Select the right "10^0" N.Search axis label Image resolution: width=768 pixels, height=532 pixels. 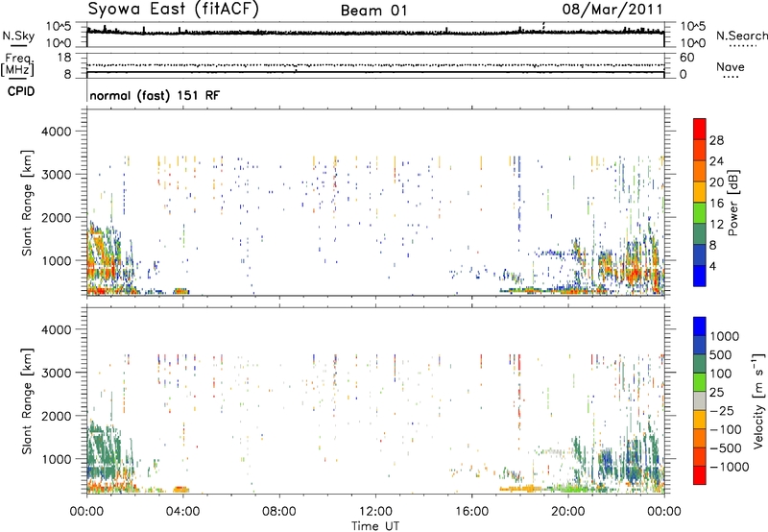(693, 43)
